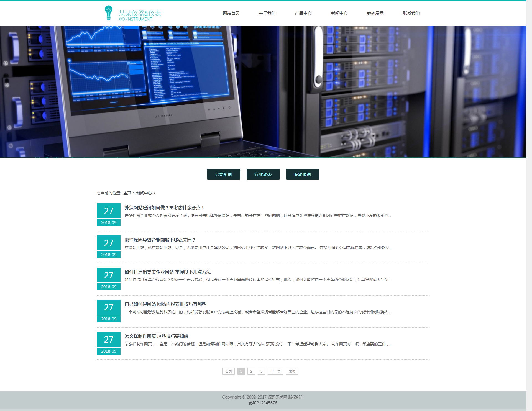Go to 关于我们 in the navigation bar

pyautogui.click(x=267, y=13)
